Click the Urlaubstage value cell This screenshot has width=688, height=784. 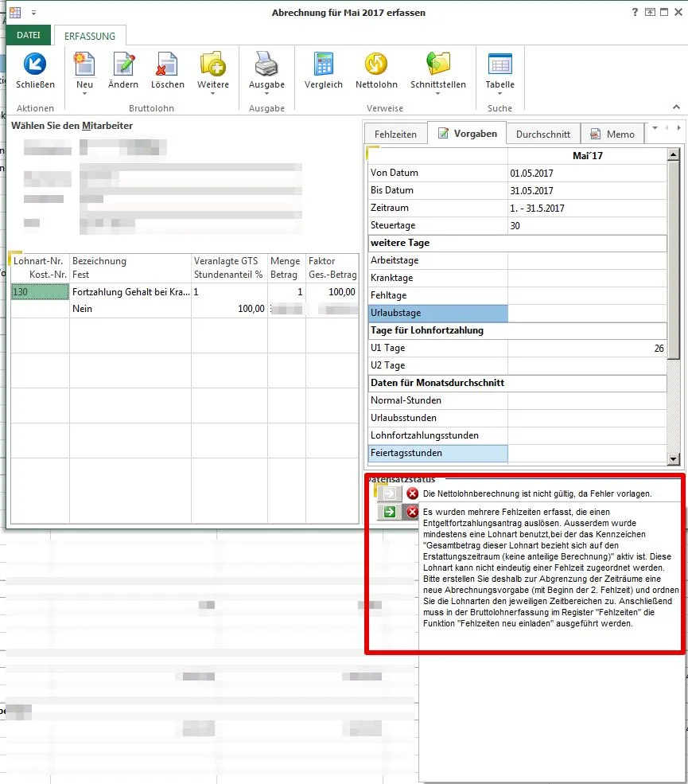(586, 313)
